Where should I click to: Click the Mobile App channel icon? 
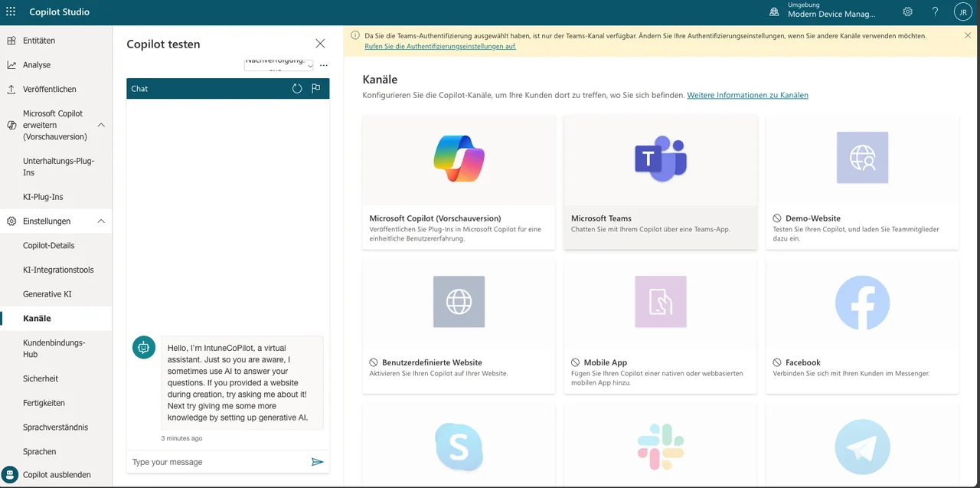(661, 302)
